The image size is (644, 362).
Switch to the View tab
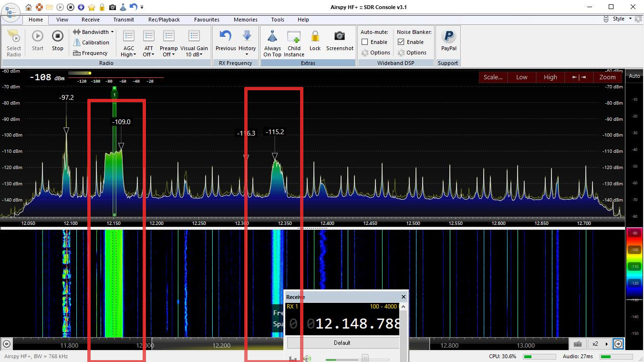(x=62, y=20)
